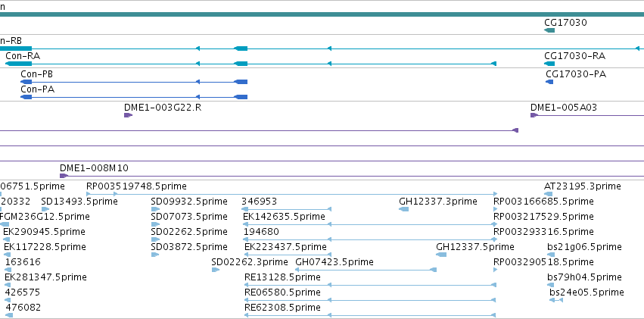Image resolution: width=644 pixels, height=319 pixels.
Task: Click the bs24e05.5prime EST label
Action: 586,292
